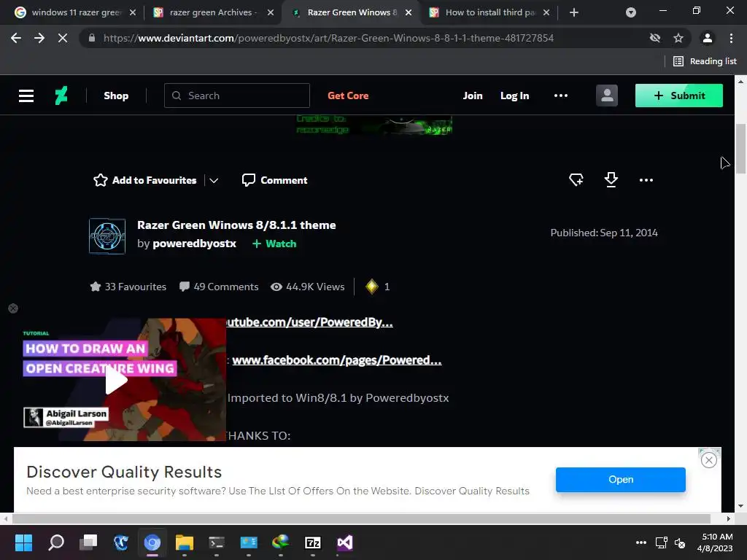Close the How to install tab
This screenshot has height=560, width=747.
[x=546, y=12]
